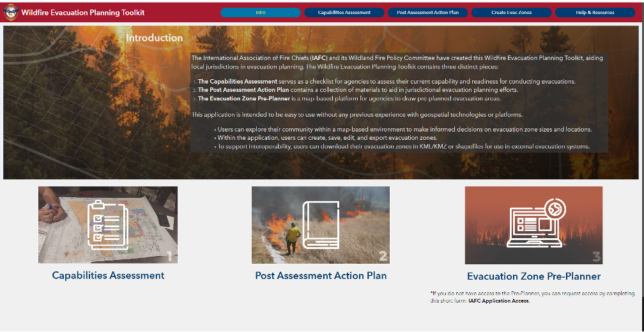Select the grass fire photo thumbnail
Image resolution: width=644 pixels, height=332 pixels.
pyautogui.click(x=321, y=225)
